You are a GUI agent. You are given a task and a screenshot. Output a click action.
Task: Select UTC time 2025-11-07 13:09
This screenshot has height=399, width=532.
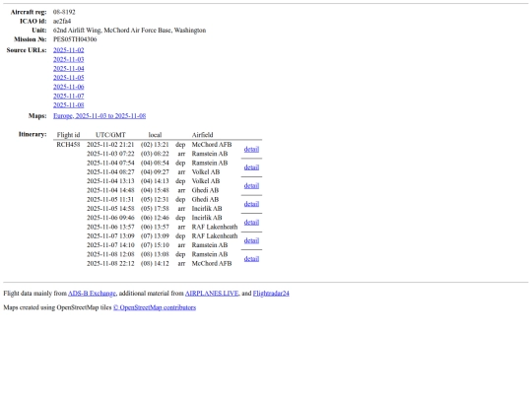point(110,236)
